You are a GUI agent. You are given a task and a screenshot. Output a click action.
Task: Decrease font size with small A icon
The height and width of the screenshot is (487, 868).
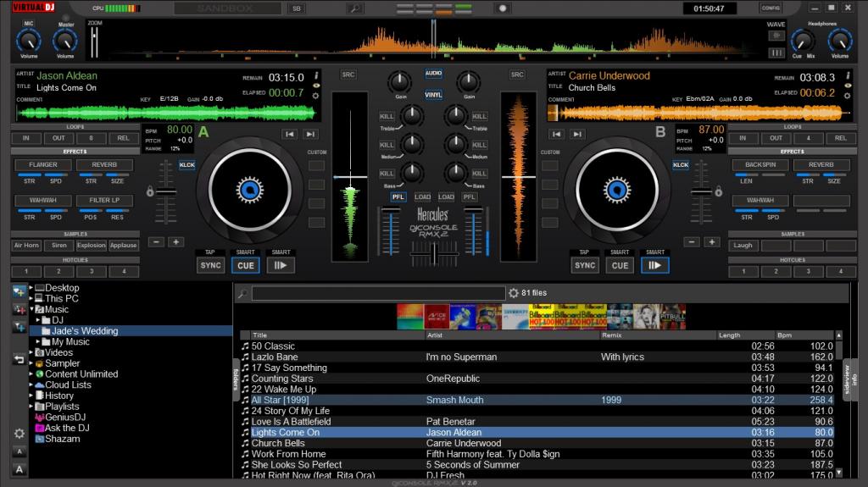[x=19, y=451]
